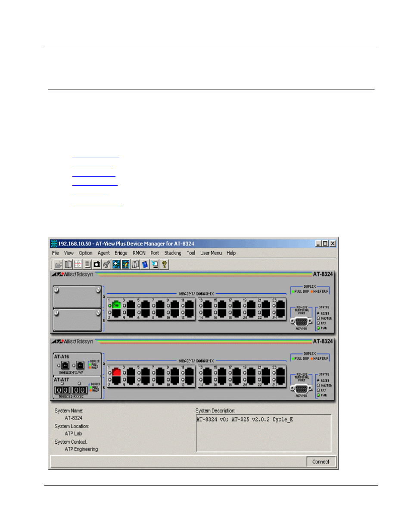Image resolution: width=411 pixels, height=532 pixels.
Task: Open the File menu
Action: click(x=56, y=253)
